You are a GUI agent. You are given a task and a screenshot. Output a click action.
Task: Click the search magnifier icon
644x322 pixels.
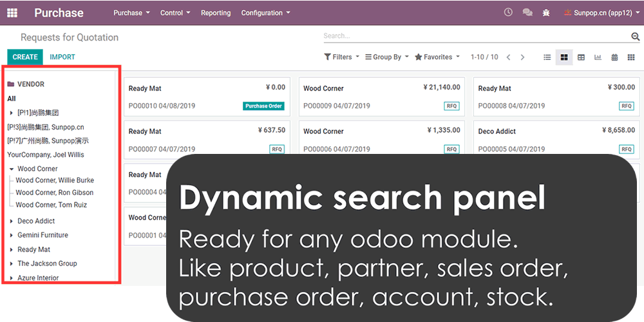636,37
